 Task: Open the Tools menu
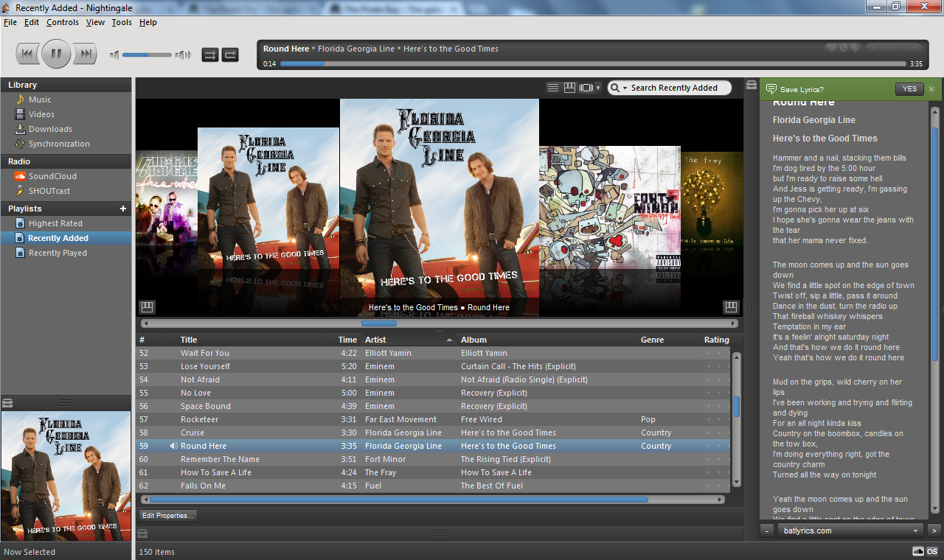pyautogui.click(x=122, y=22)
